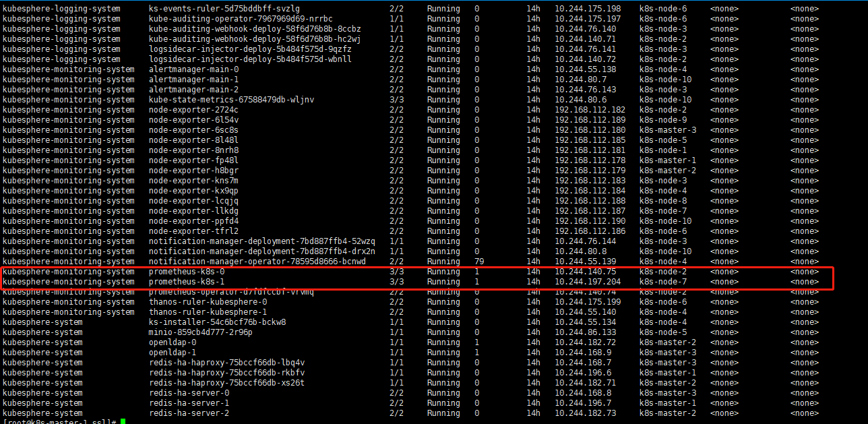Select the blinking green cursor block
Image resolution: width=868 pixels, height=424 pixels.
[123, 421]
